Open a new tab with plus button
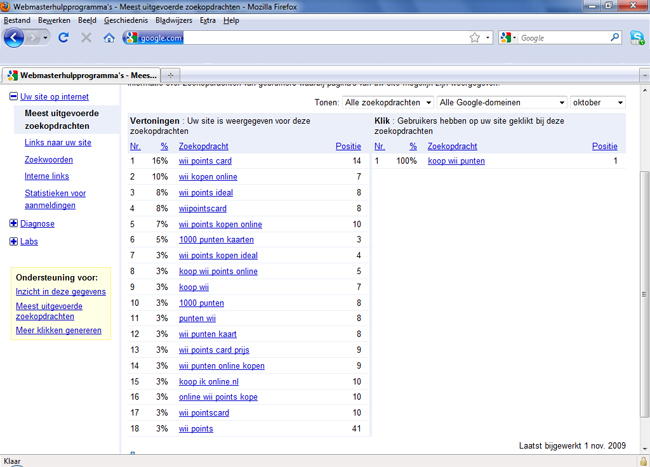Screen dimensions: 650x467 click(x=170, y=75)
